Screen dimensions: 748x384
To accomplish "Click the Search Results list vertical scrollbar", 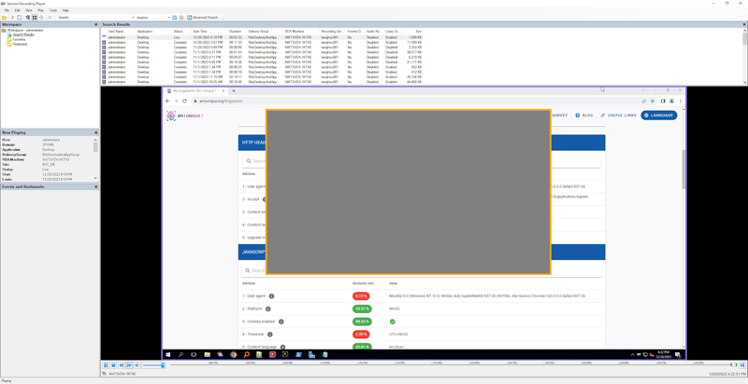I will (745, 56).
